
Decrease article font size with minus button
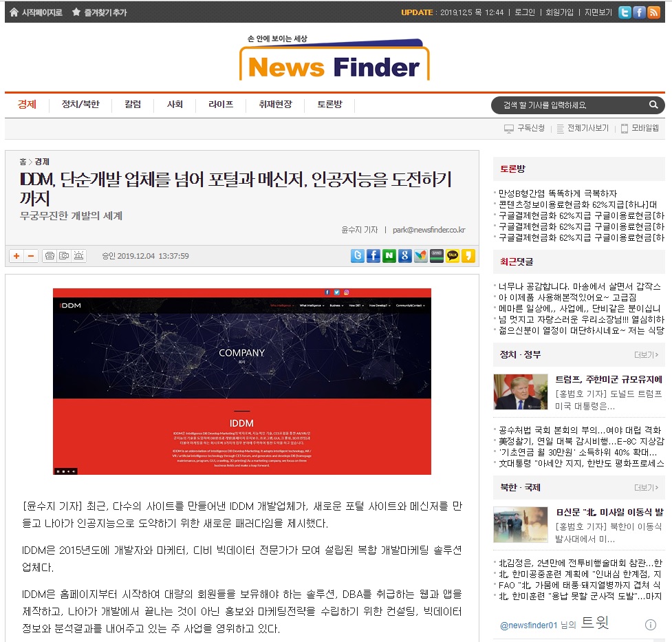pyautogui.click(x=31, y=256)
